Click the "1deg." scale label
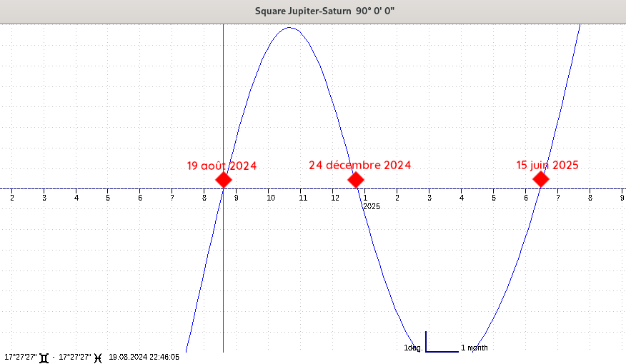 click(x=413, y=348)
